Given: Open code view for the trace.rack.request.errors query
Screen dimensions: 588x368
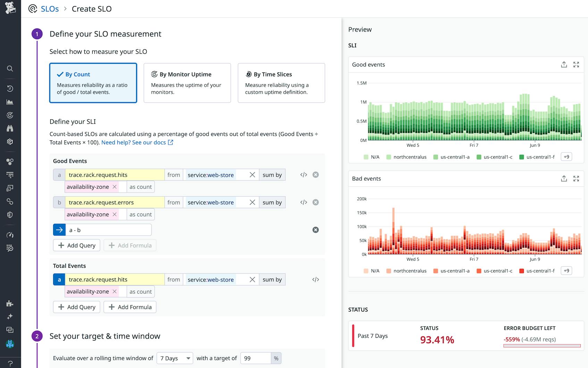Looking at the screenshot, I should coord(304,202).
